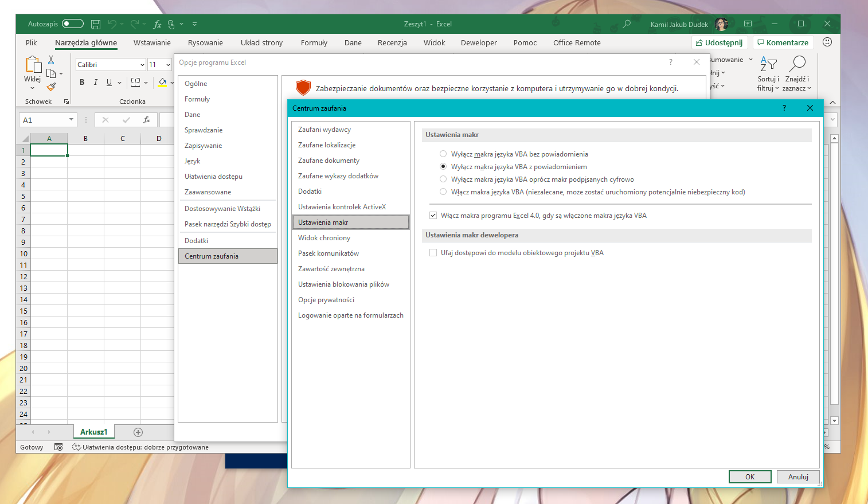Click the Format Painter brush icon

coord(51,87)
